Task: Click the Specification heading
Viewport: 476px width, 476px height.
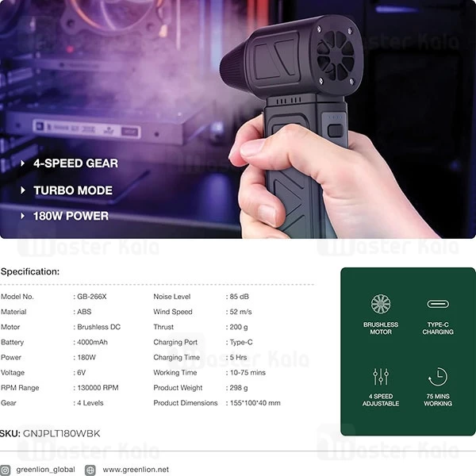Action: pos(30,271)
